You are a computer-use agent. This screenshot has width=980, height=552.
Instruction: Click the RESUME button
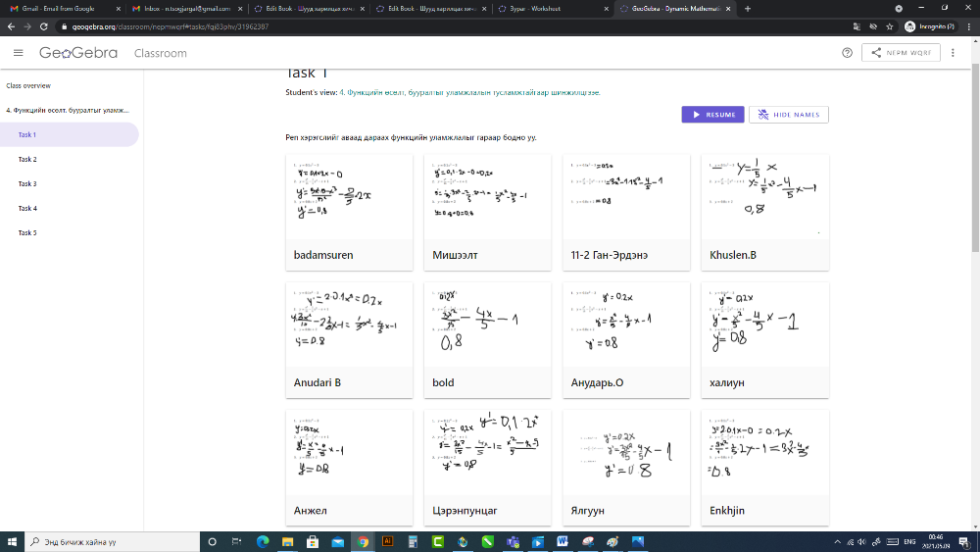(x=712, y=115)
